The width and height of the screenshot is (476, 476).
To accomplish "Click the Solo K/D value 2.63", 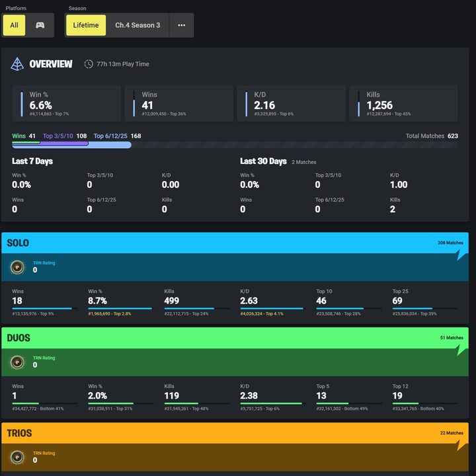I will tap(249, 301).
